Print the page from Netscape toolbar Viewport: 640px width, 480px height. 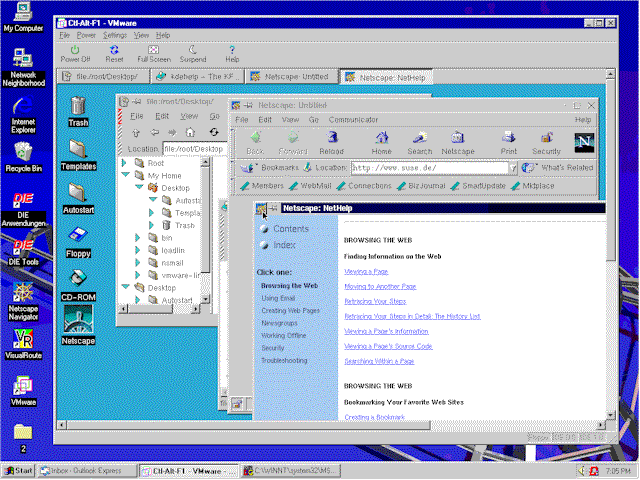[x=509, y=143]
